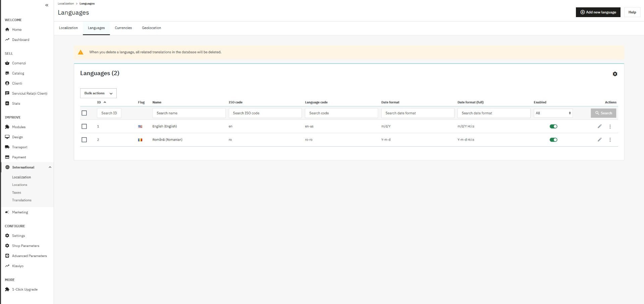Open Localization in International submenu

point(21,177)
